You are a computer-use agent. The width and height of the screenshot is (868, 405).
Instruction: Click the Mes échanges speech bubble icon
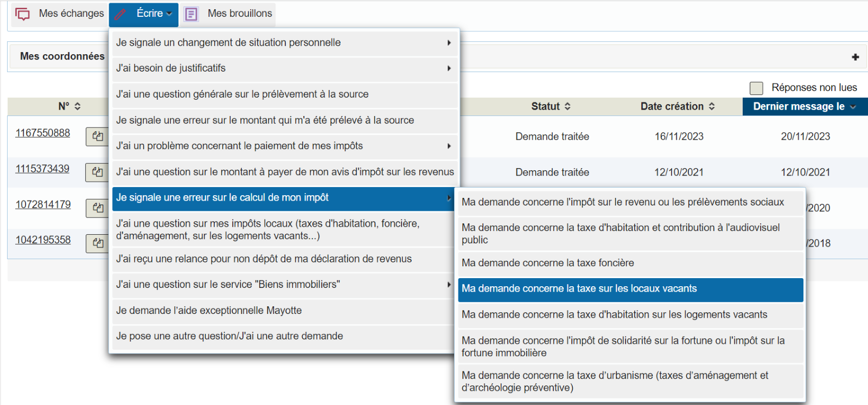(22, 14)
